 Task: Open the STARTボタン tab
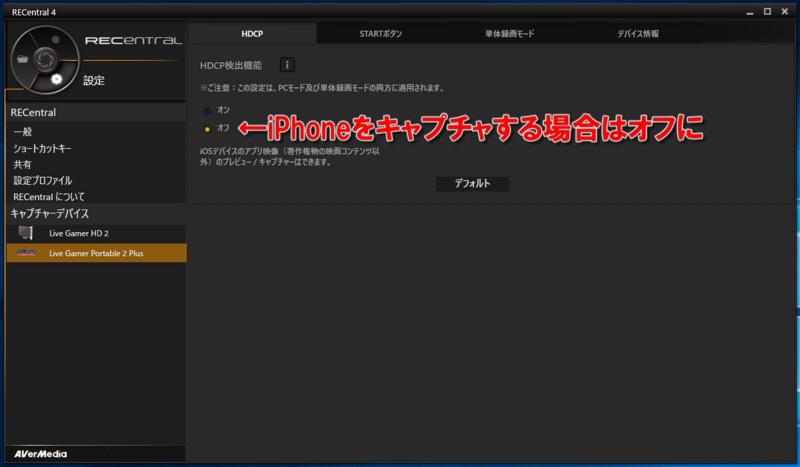pos(381,34)
